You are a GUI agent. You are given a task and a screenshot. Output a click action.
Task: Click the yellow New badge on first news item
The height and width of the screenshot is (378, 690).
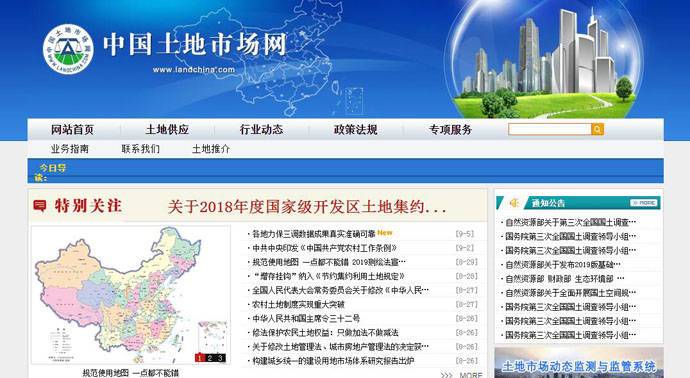385,233
